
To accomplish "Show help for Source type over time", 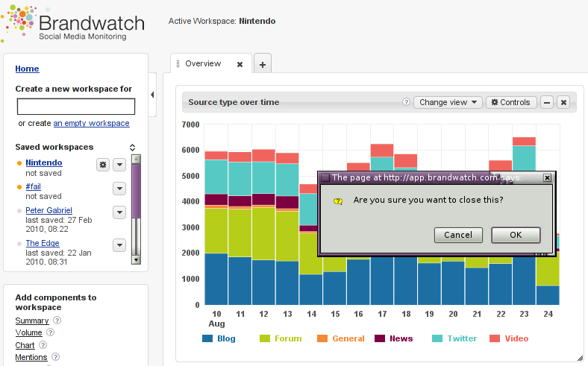I will pos(406,102).
